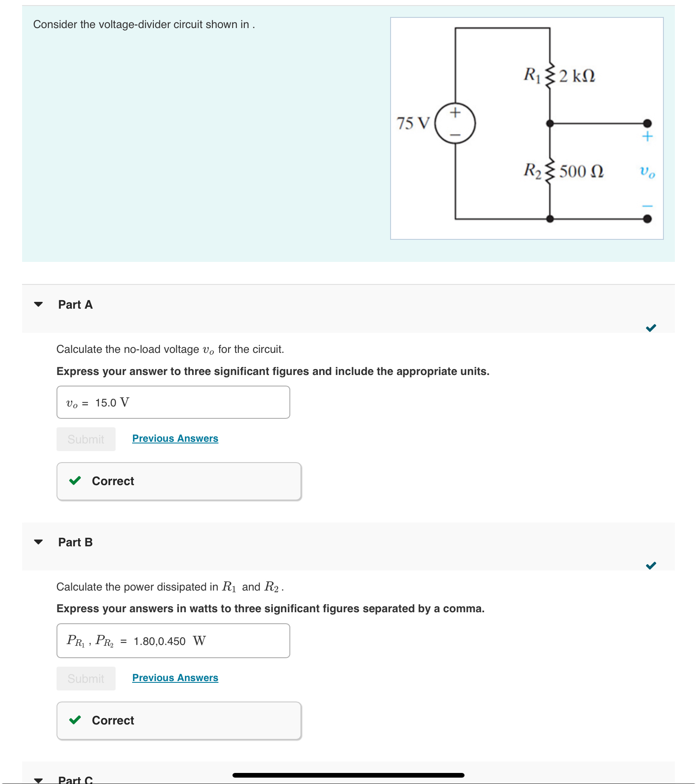Image resolution: width=697 pixels, height=784 pixels.
Task: Click the teal checkmark on Part A header
Action: [x=651, y=328]
